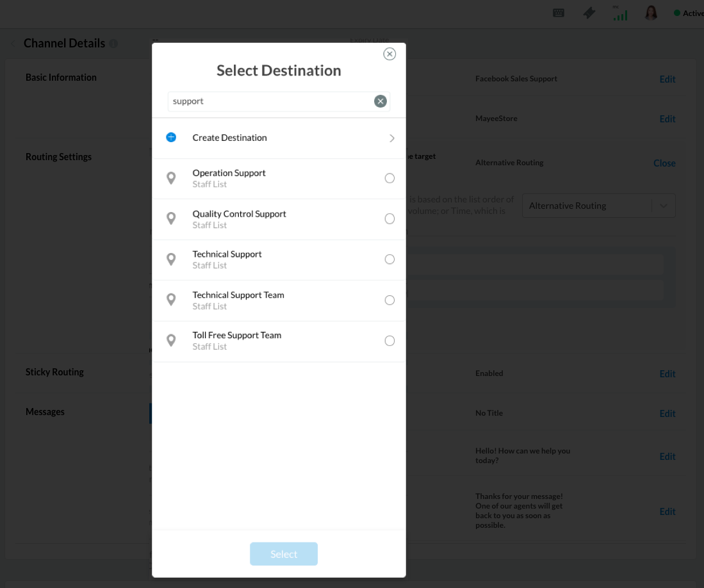Open the keyboard dialpad icon in header
The height and width of the screenshot is (588, 704).
click(559, 13)
